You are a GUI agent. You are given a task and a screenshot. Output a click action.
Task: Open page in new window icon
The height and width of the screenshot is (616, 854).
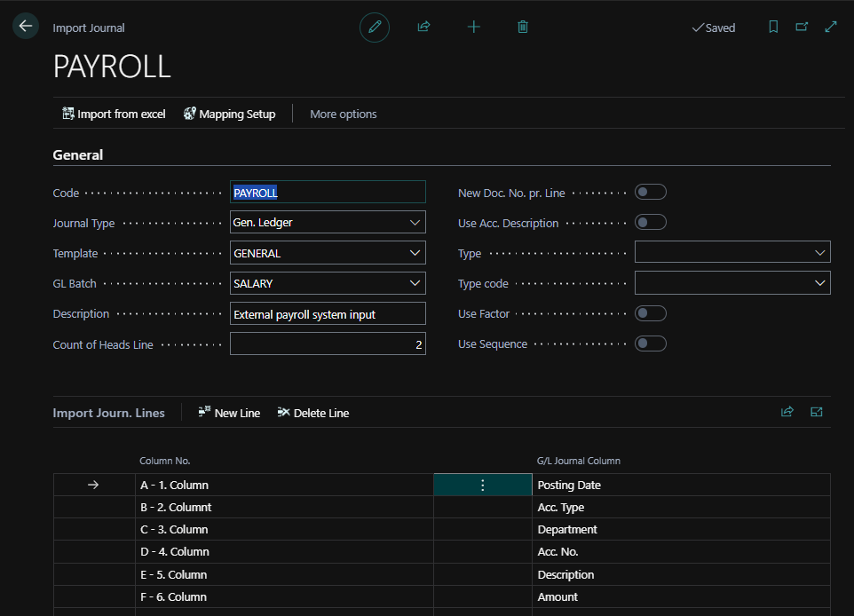coord(802,28)
